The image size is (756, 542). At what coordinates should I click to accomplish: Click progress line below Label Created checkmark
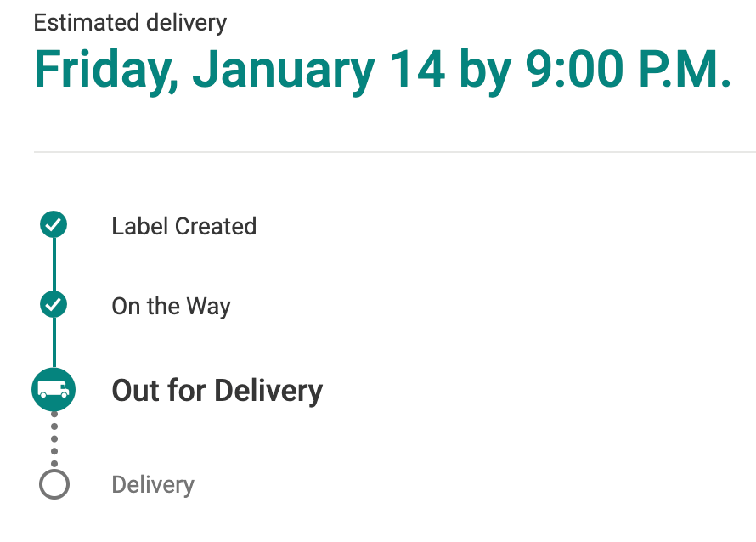click(54, 265)
